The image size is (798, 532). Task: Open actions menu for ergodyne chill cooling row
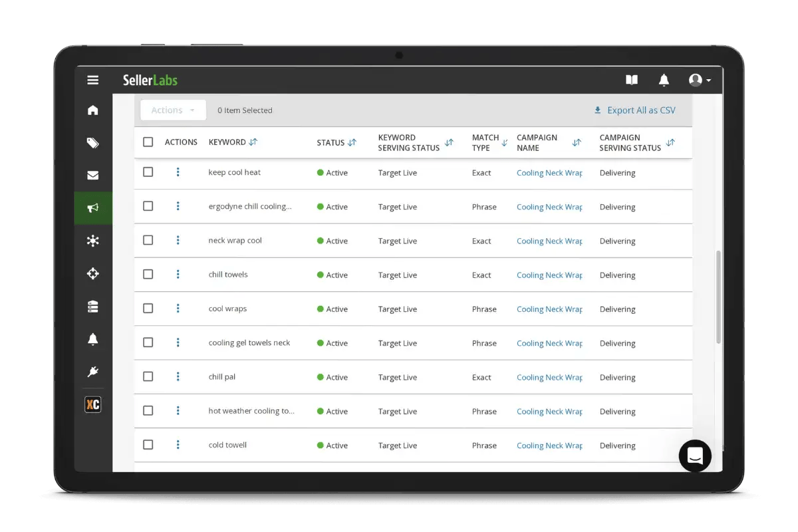tap(178, 206)
